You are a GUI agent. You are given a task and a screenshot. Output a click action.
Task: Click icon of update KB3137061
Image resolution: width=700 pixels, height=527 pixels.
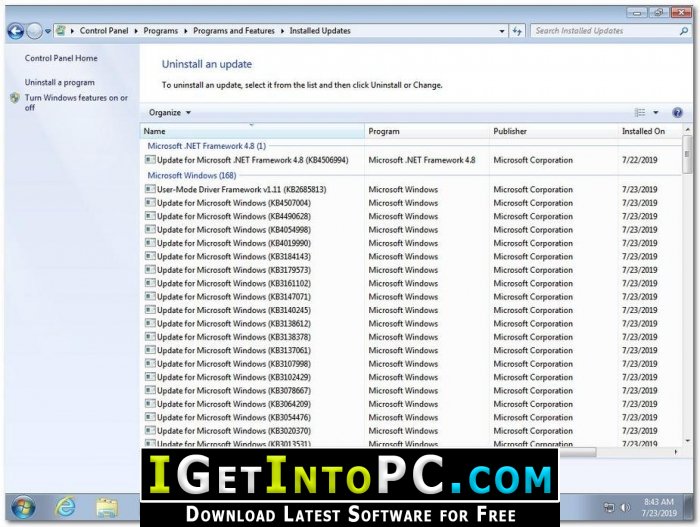[x=150, y=350]
